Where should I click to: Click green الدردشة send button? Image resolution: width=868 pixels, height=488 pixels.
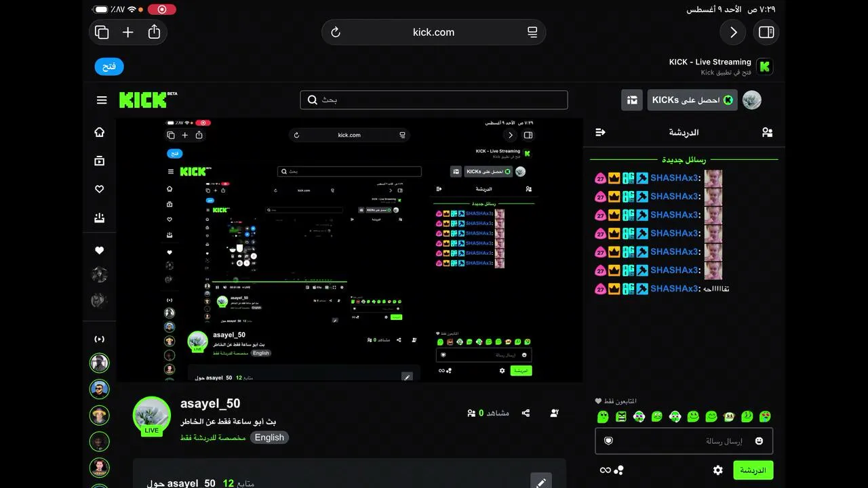pos(753,470)
